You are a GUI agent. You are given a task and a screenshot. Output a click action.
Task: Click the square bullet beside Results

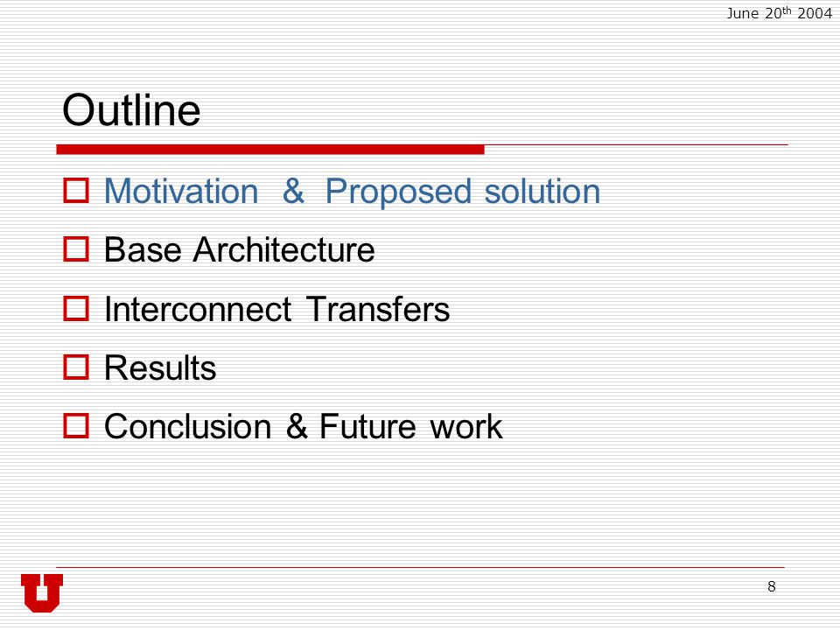tap(76, 367)
